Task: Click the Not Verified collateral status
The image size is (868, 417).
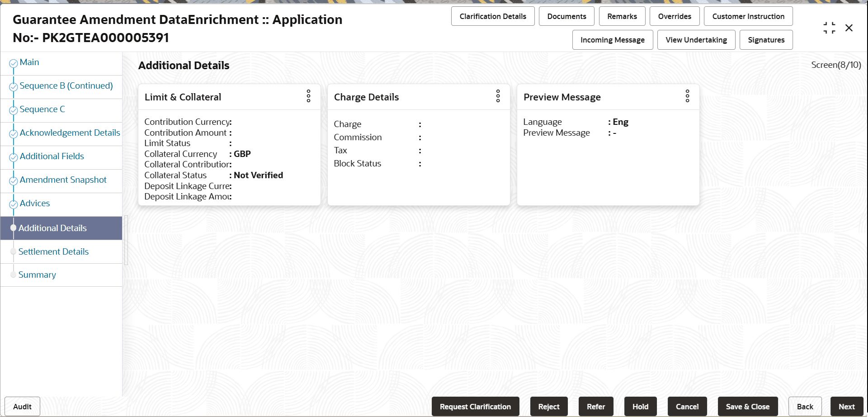Action: [x=258, y=175]
